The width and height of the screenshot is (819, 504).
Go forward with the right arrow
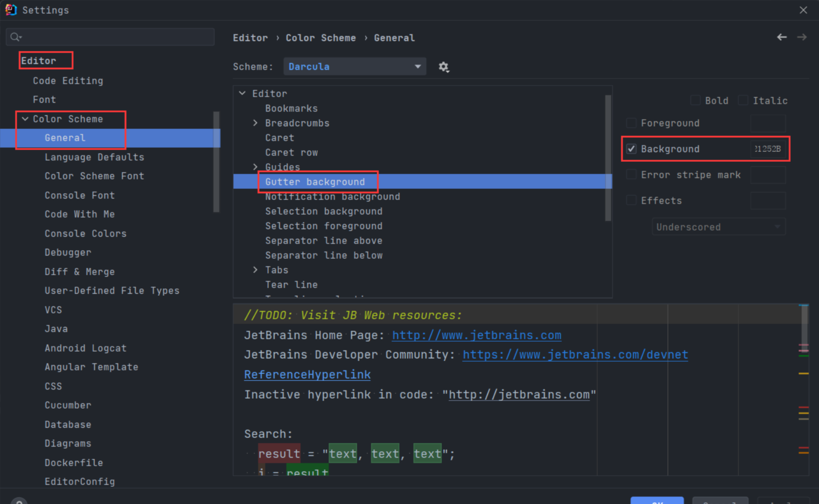(x=802, y=37)
